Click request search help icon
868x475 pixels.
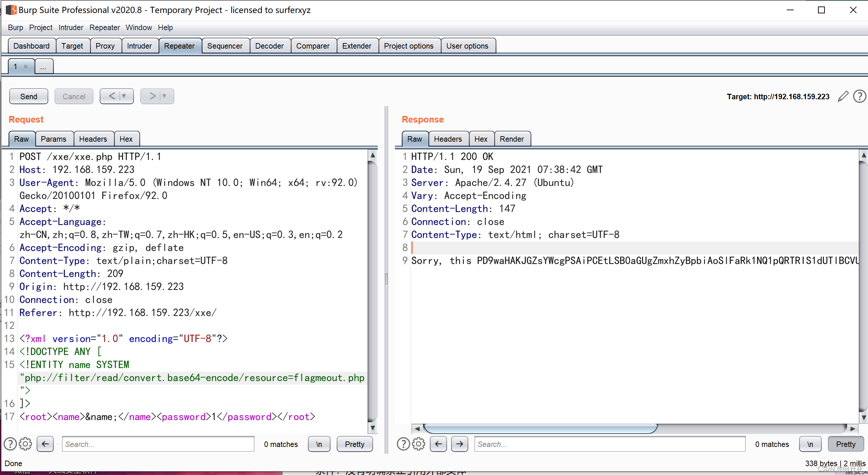tap(10, 444)
